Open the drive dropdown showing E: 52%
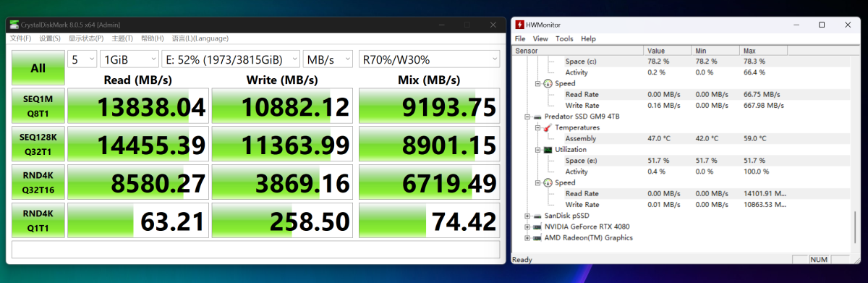 tap(231, 59)
